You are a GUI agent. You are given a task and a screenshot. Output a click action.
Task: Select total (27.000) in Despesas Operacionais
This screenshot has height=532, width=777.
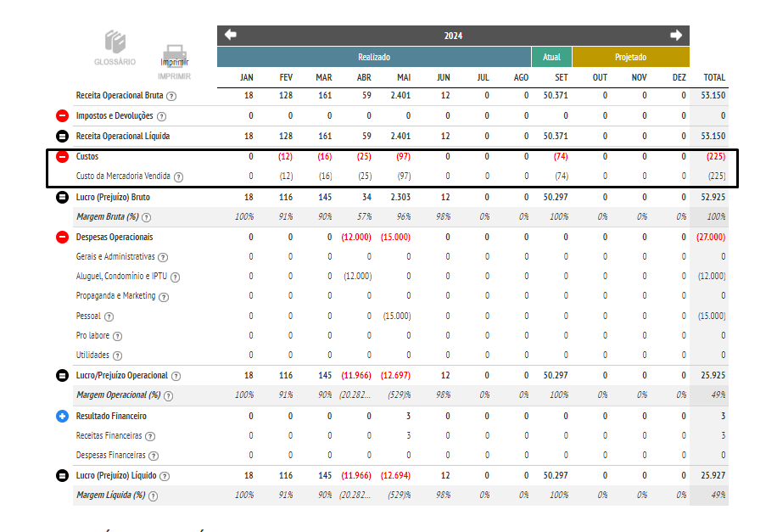[711, 237]
